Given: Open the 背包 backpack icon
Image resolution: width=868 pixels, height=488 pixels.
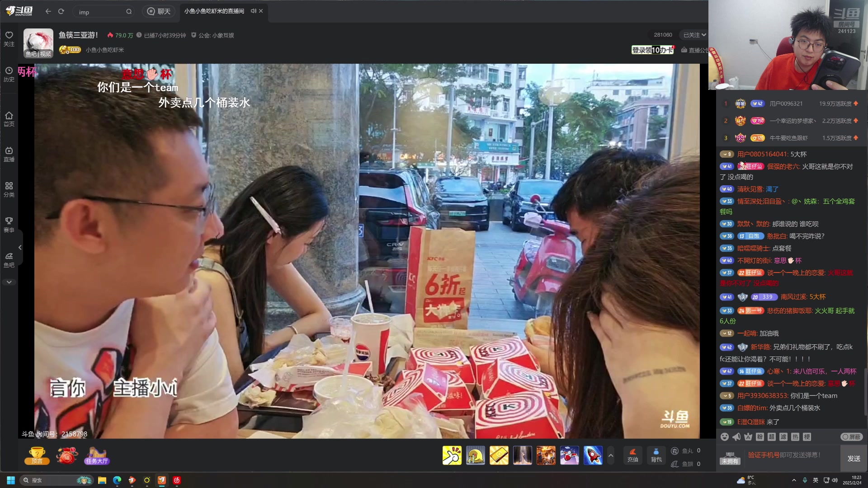Looking at the screenshot, I should (x=656, y=455).
